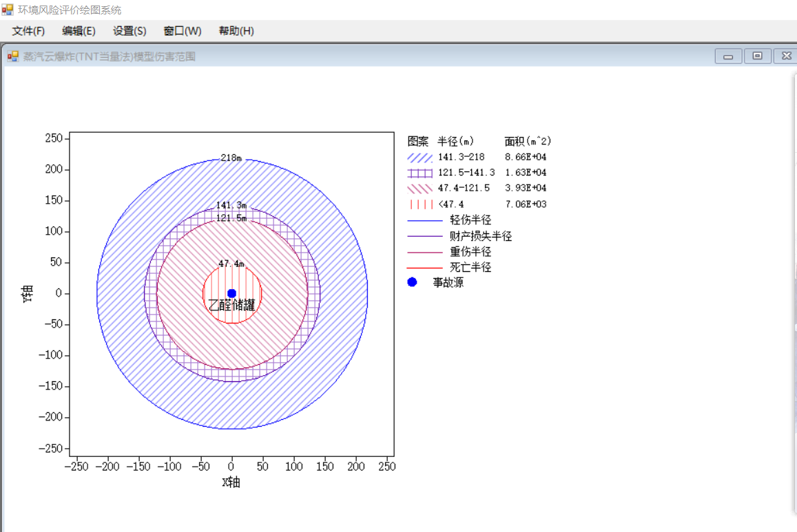Click the 47.4-121.5 legend range text
This screenshot has width=797, height=532.
[x=464, y=188]
